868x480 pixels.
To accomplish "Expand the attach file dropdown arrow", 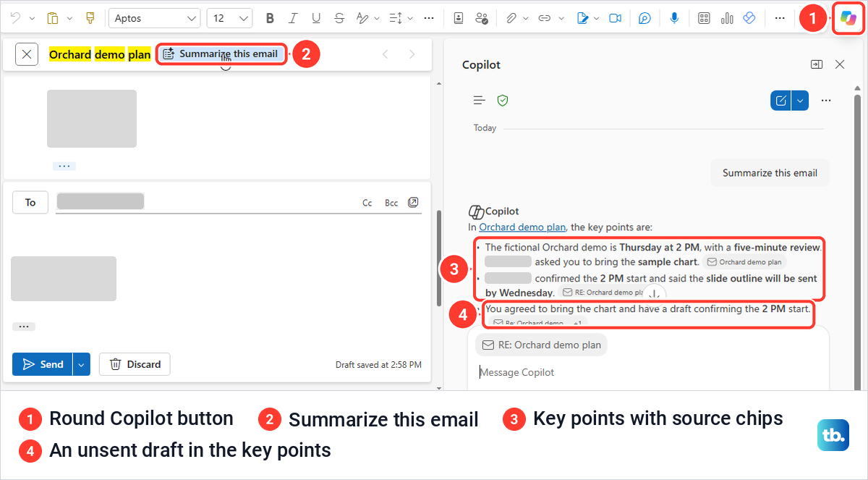I will coord(526,18).
